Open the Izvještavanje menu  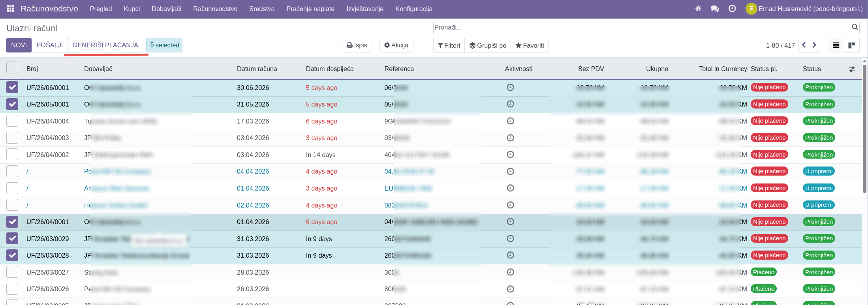coord(365,9)
